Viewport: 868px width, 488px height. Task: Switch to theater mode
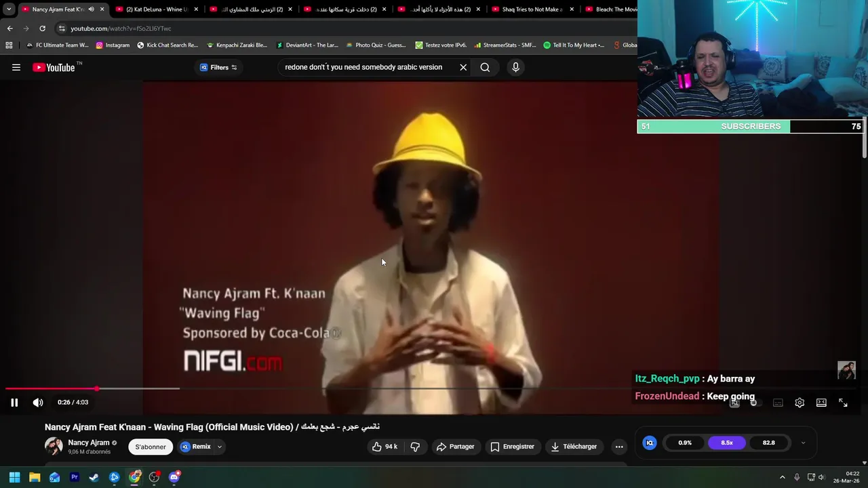click(x=821, y=403)
